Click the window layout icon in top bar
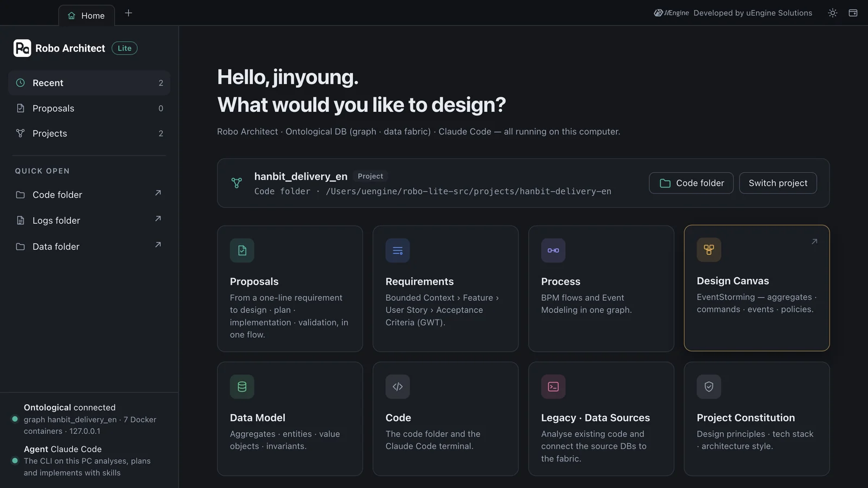 pos(853,13)
